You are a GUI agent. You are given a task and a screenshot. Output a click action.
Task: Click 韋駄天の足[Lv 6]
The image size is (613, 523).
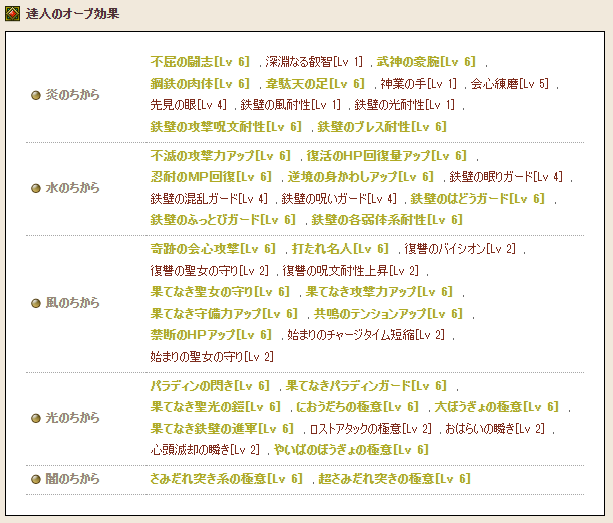coord(315,84)
